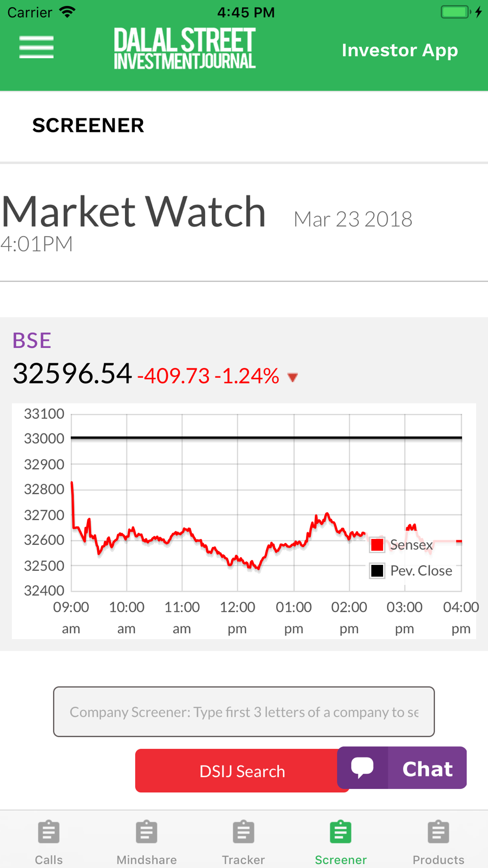The image size is (488, 868).
Task: Tap the Tracker clipboard icon
Action: pos(244,832)
